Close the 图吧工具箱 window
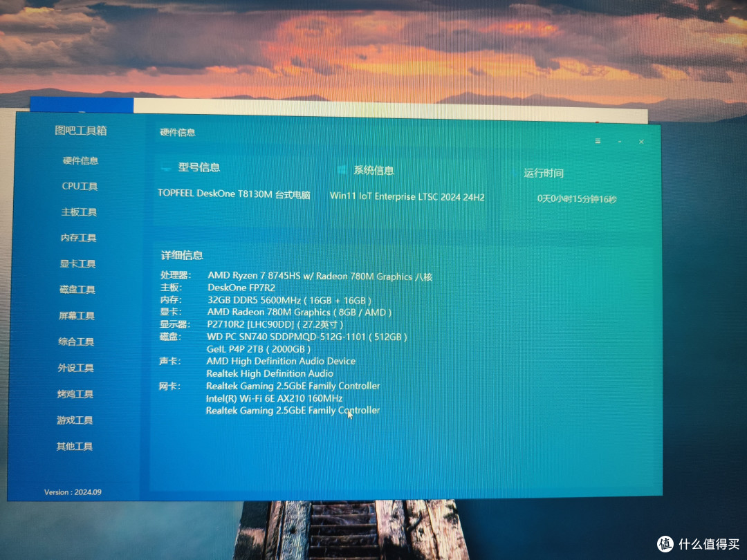 (642, 142)
